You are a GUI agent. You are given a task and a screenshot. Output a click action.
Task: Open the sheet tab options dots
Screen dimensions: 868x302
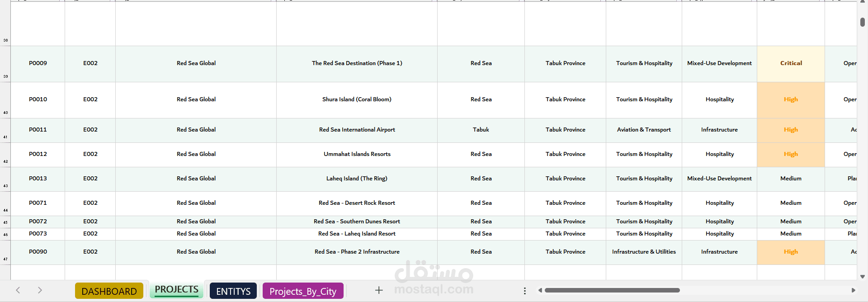tap(524, 291)
